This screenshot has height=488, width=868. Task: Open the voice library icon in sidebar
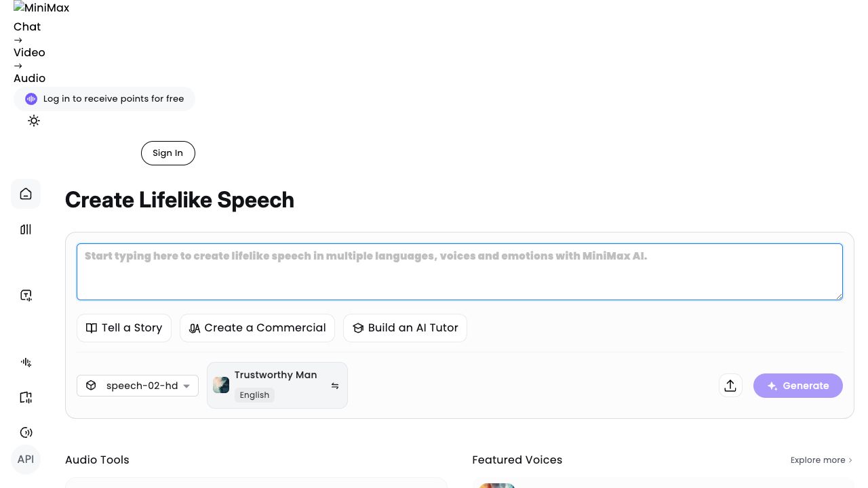tap(26, 230)
